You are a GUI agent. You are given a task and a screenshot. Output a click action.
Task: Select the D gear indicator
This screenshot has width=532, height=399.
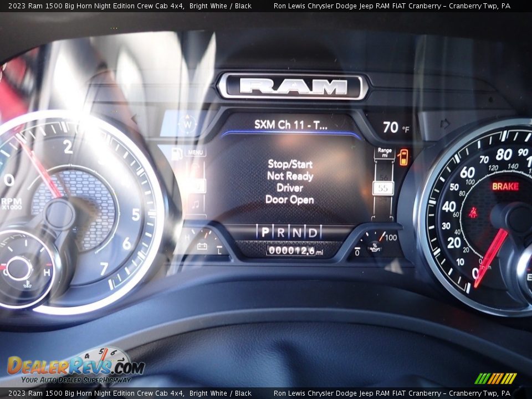click(x=313, y=232)
